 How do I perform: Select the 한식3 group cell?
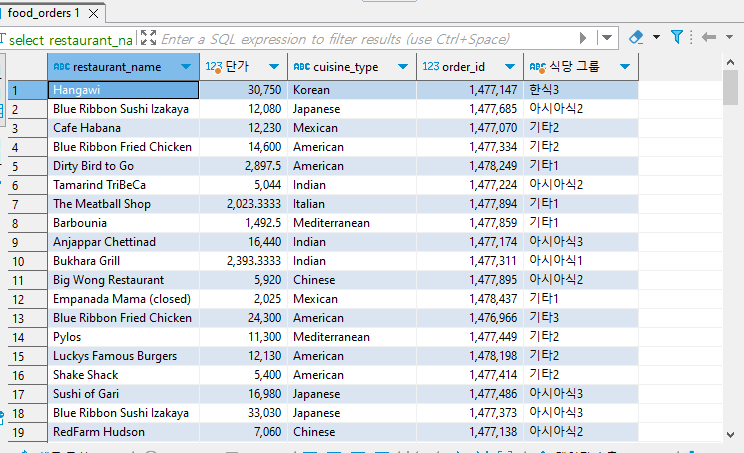tap(581, 90)
